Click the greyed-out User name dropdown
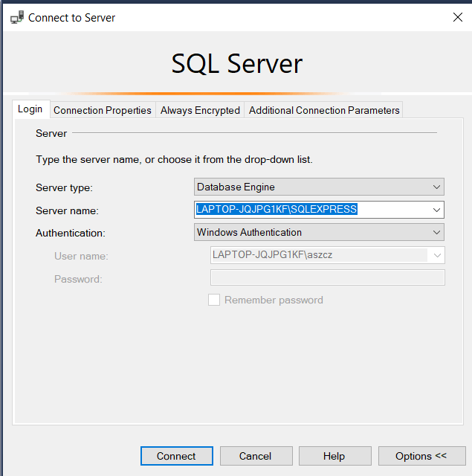Viewport: 472px width, 476px height. pyautogui.click(x=328, y=255)
